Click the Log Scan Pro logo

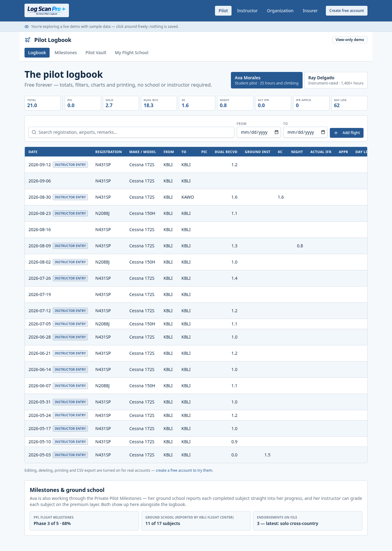47,10
